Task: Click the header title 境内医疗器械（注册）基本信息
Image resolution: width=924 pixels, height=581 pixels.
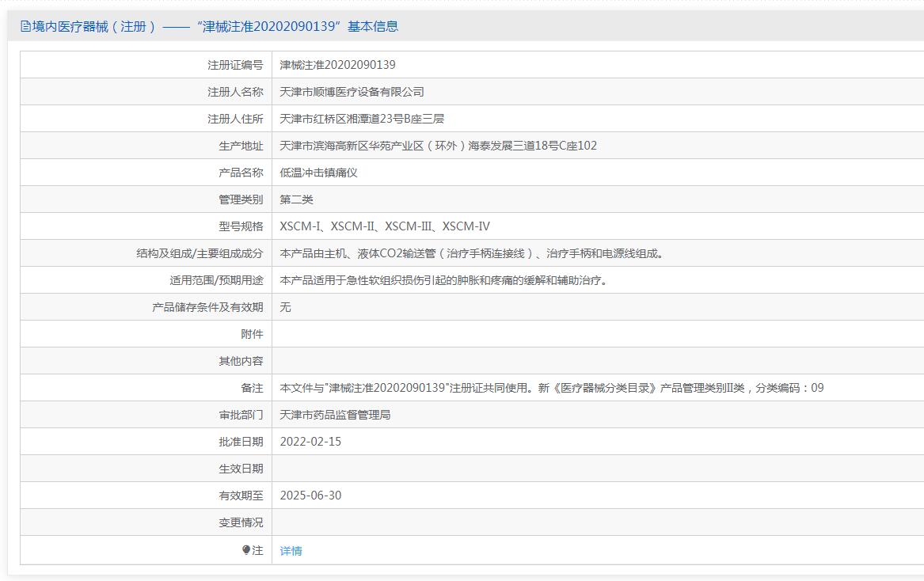Action: pyautogui.click(x=215, y=26)
